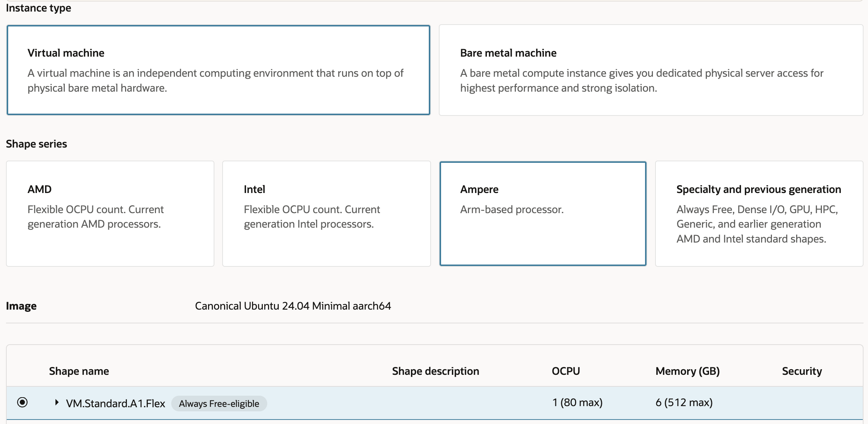This screenshot has width=868, height=424.
Task: Click the Always Free-eligible badge
Action: [219, 404]
